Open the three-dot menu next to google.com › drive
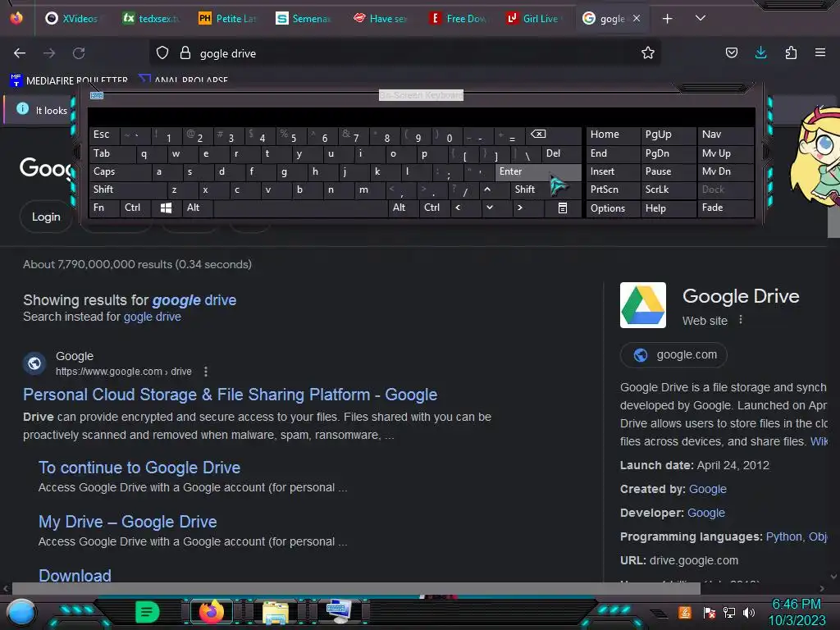Viewport: 840px width, 630px height. pos(206,372)
